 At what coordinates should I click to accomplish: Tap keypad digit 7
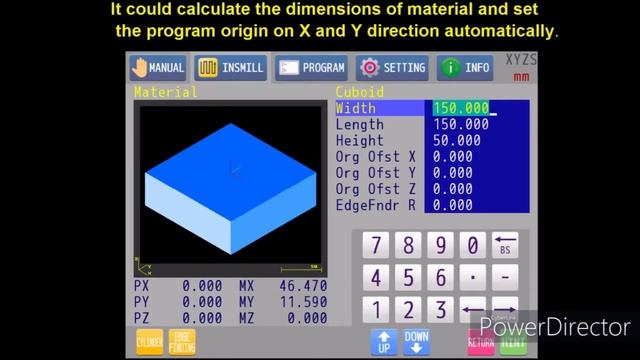point(376,245)
